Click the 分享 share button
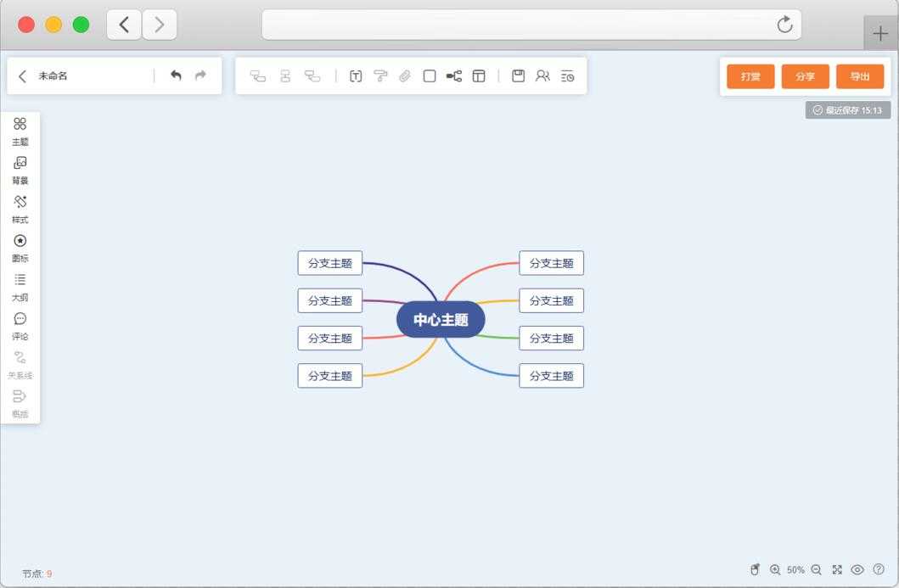 [805, 76]
